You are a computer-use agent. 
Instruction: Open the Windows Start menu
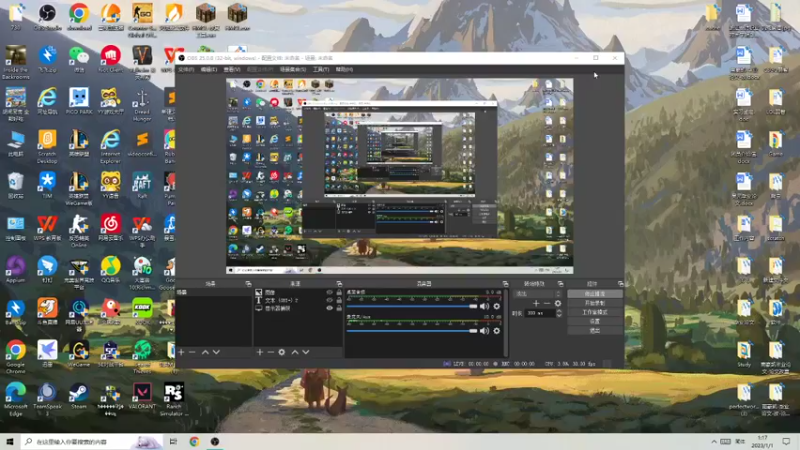click(10, 442)
